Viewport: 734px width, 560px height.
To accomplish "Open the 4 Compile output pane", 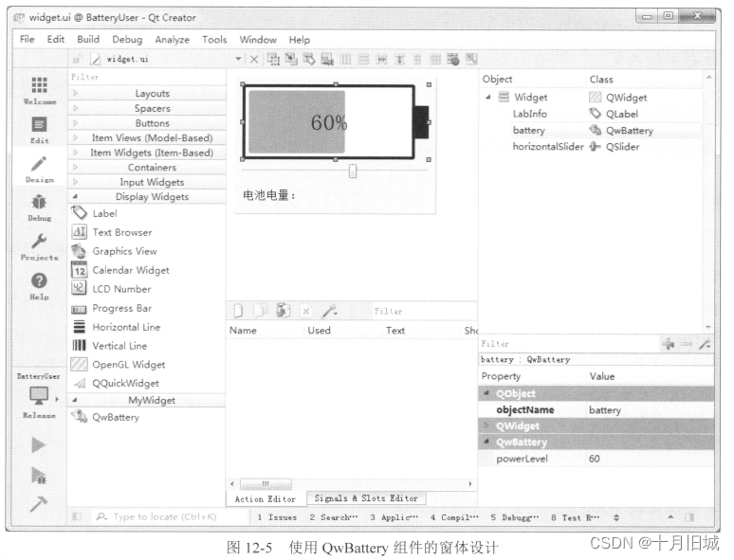I will [x=454, y=517].
